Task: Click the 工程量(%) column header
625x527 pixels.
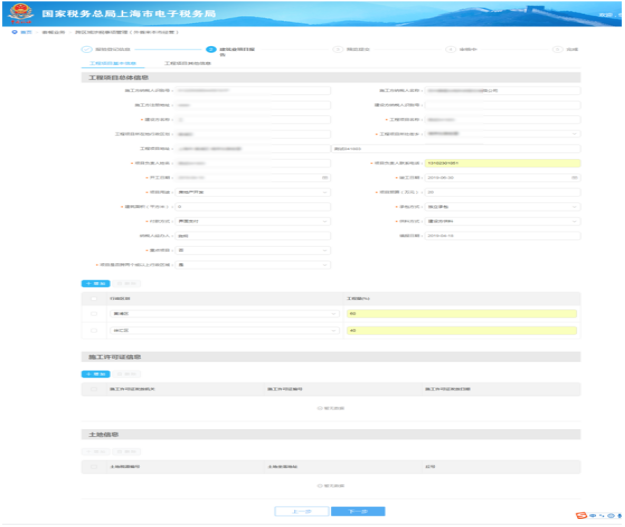Action: pos(358,299)
